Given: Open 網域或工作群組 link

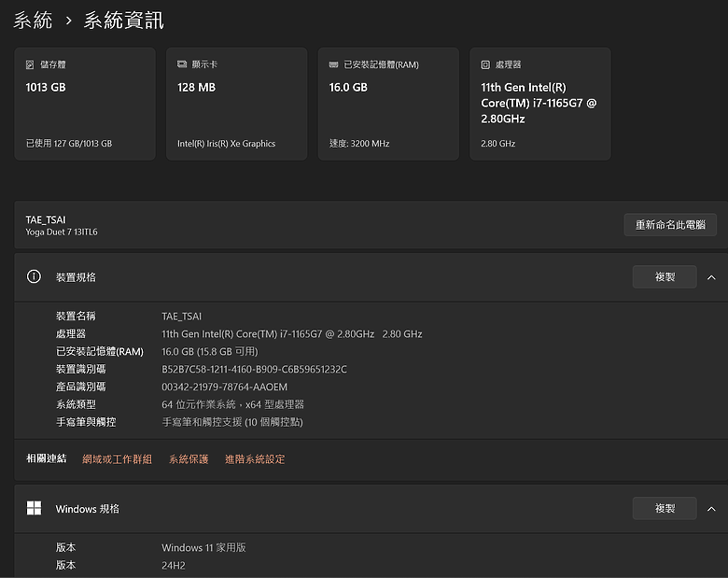Looking at the screenshot, I should tap(117, 459).
